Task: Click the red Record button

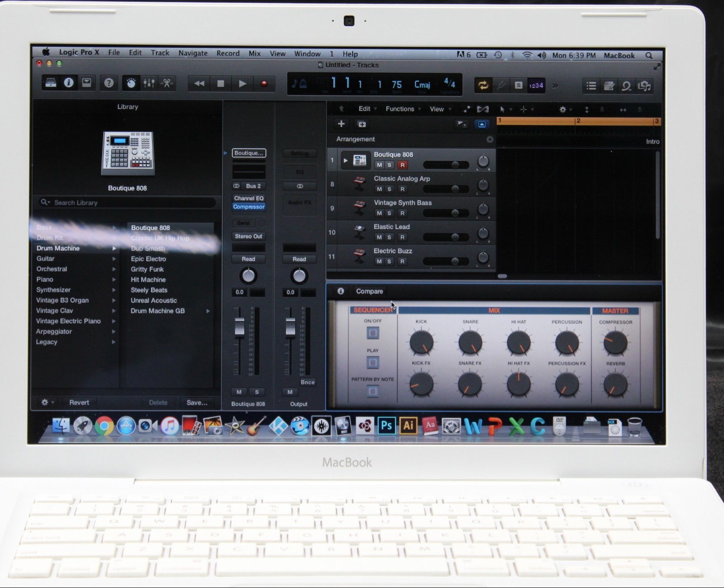Action: [264, 83]
